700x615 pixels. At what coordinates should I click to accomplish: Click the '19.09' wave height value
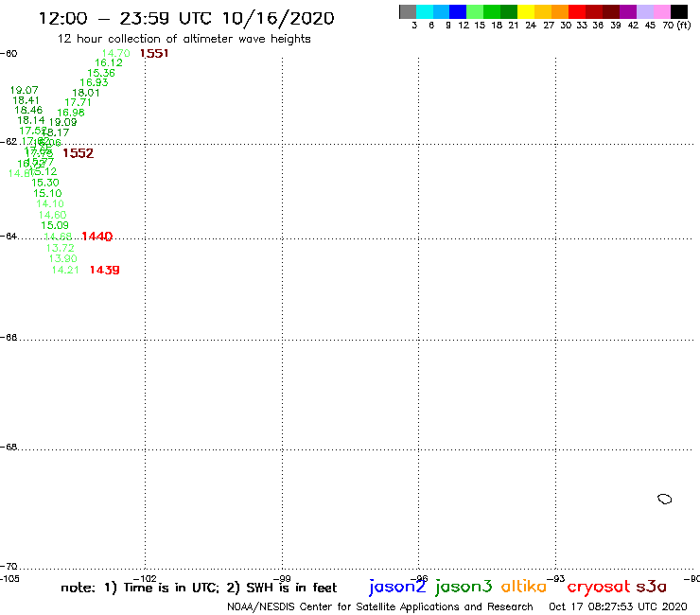pos(63,122)
